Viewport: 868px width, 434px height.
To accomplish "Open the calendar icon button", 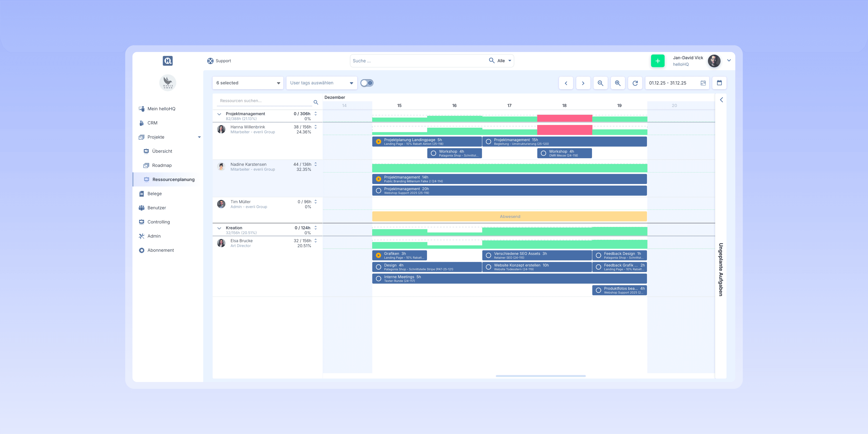I will click(719, 83).
